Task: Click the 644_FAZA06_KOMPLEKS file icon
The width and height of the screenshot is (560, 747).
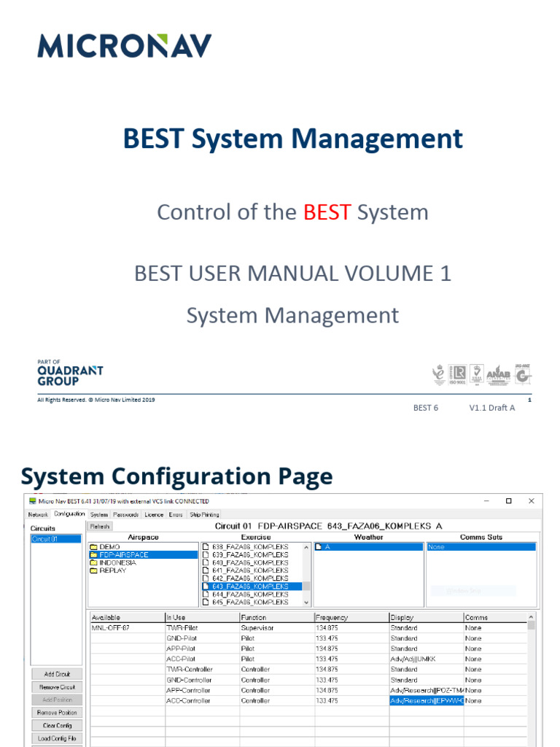Action: pos(206,595)
